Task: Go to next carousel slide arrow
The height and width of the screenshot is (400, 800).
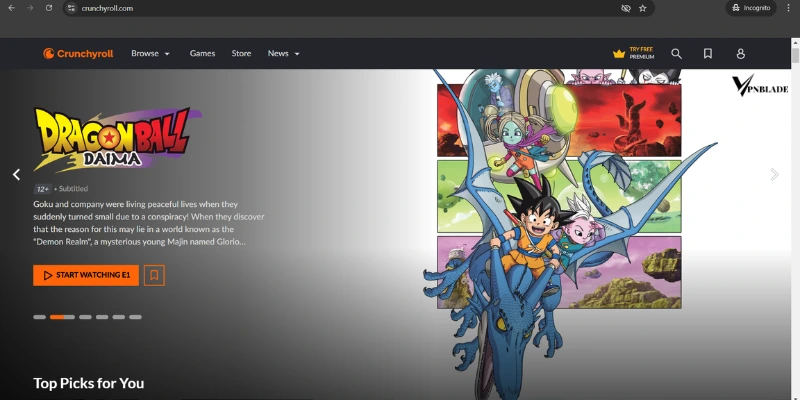Action: (774, 174)
